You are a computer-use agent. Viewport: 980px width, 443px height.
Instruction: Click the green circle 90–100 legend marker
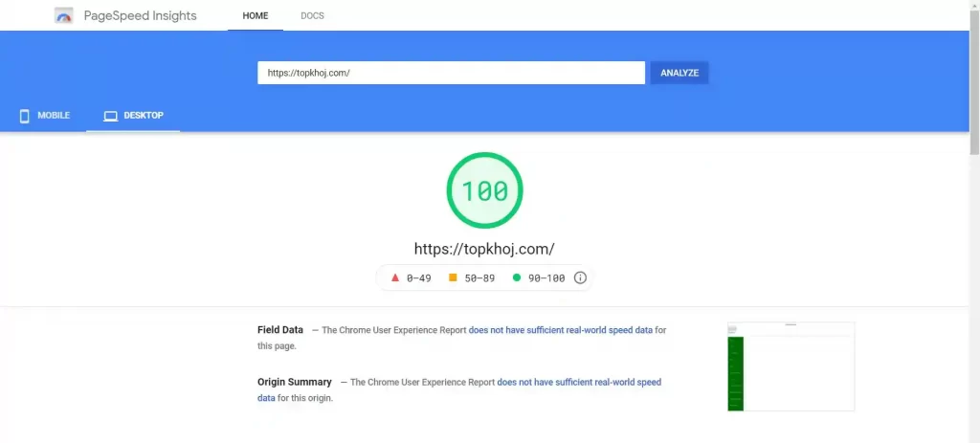click(x=517, y=278)
